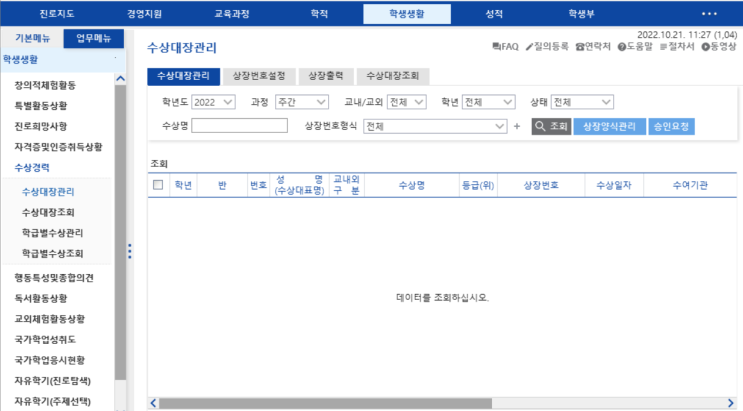743x411 pixels.
Task: Click the 수상명 column header
Action: 411,185
